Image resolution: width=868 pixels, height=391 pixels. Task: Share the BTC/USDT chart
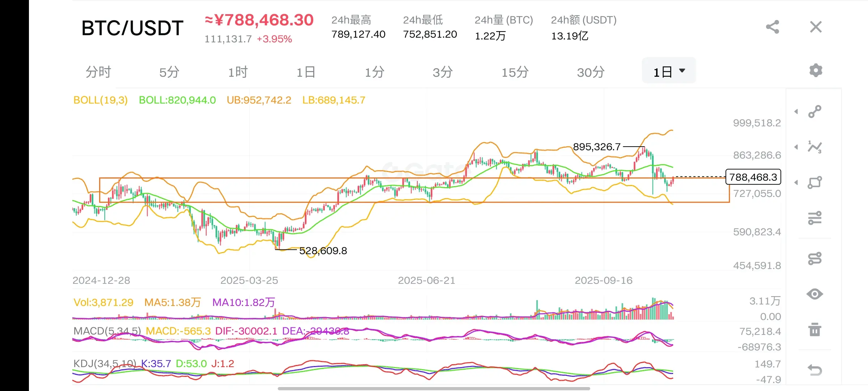click(772, 27)
